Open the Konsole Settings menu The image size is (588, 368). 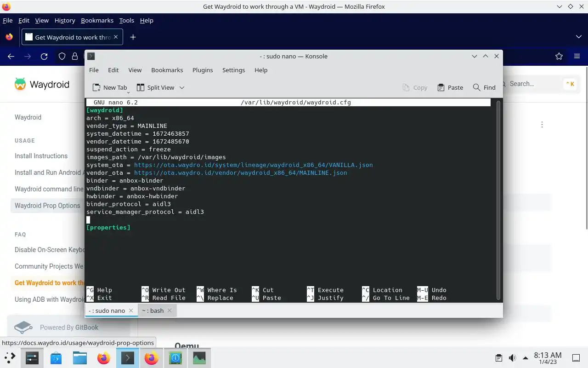(x=234, y=70)
